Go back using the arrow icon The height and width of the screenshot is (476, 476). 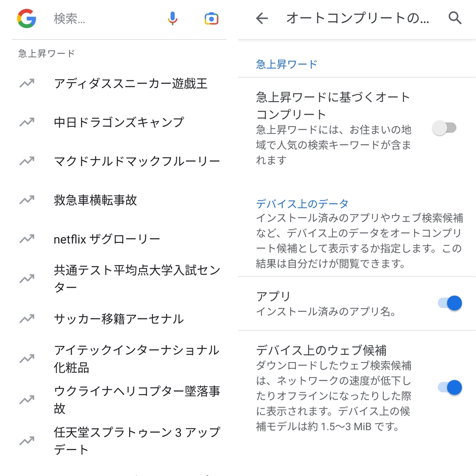[x=262, y=18]
